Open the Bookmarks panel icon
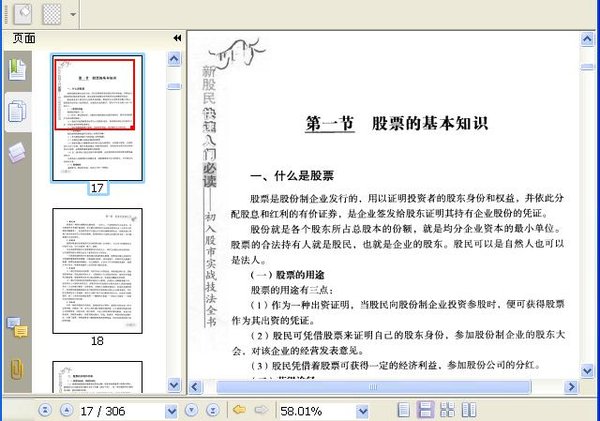 coord(17,69)
